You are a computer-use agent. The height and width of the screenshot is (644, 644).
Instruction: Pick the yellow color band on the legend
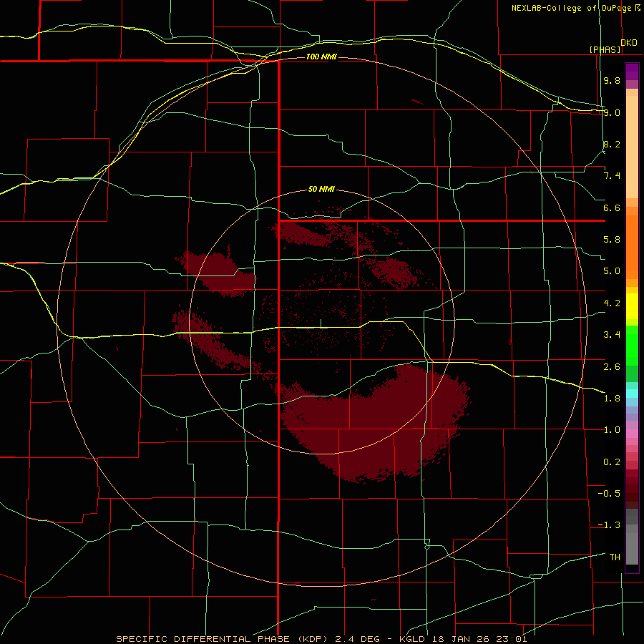(x=632, y=306)
